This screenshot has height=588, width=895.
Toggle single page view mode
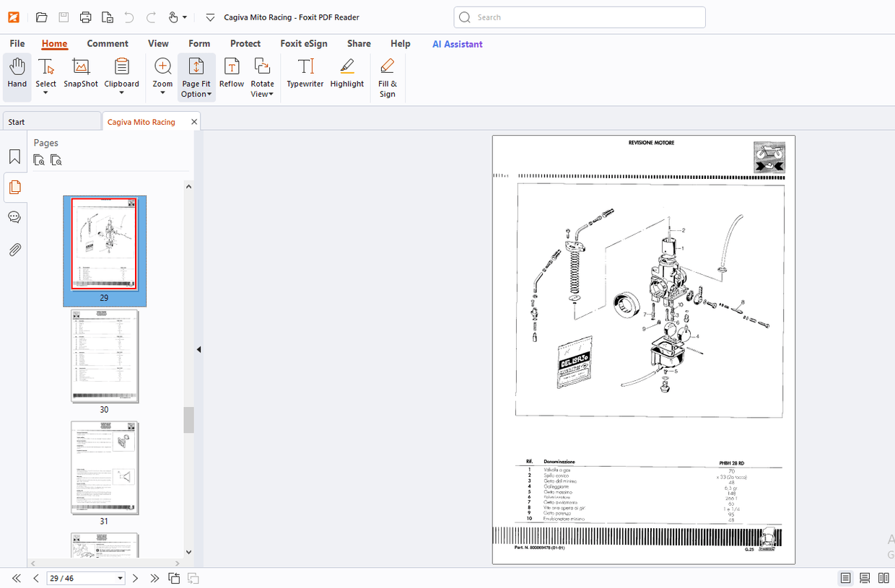845,578
